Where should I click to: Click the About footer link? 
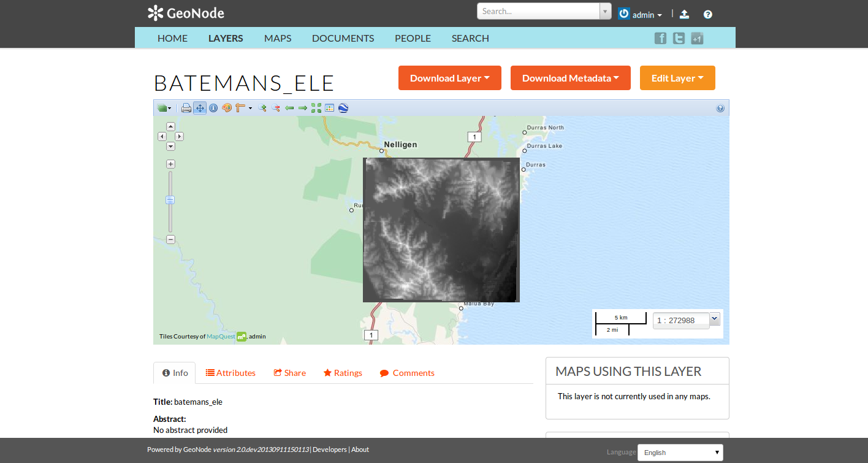pos(360,450)
